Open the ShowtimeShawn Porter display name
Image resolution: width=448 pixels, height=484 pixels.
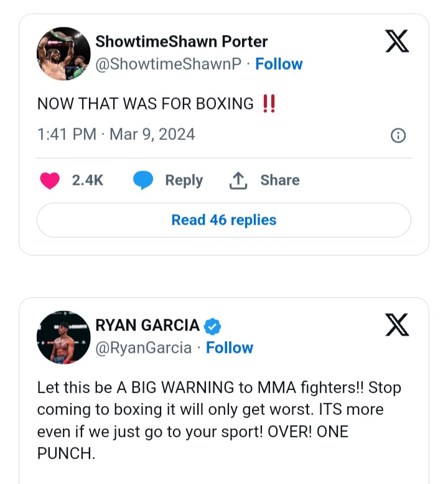coord(181,42)
